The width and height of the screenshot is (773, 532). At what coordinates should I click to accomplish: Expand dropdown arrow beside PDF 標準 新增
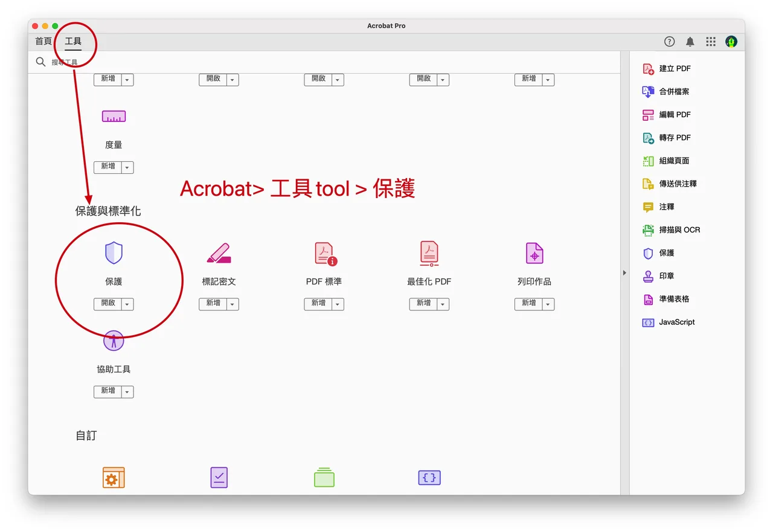[x=338, y=304]
